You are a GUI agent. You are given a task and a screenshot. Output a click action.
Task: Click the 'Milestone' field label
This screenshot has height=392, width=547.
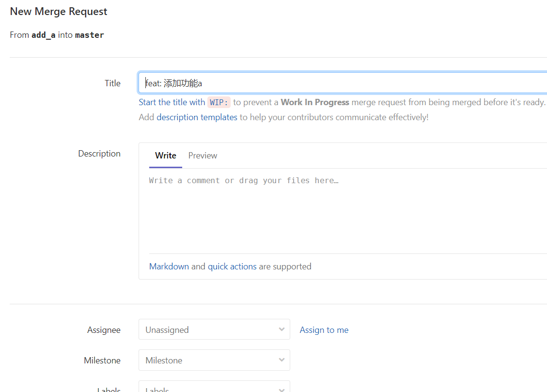pos(102,361)
